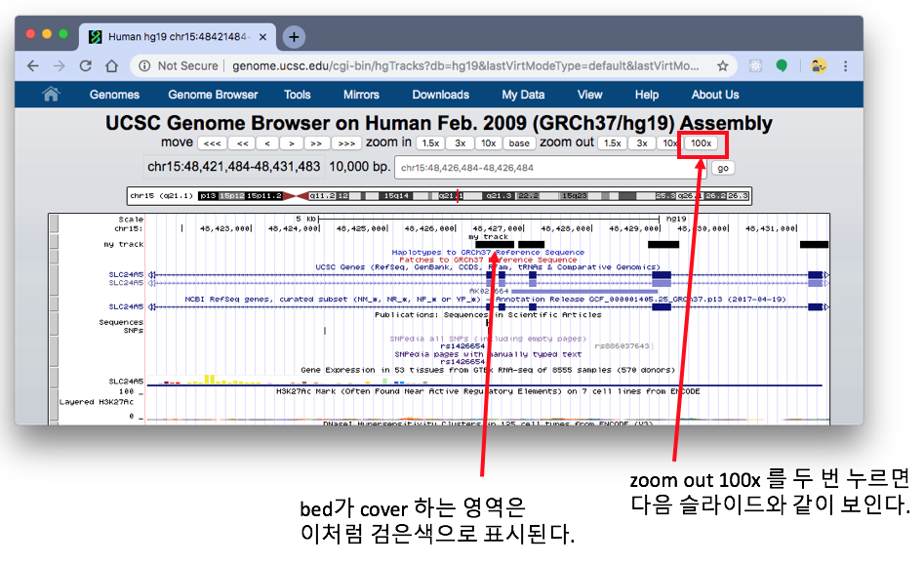Zoom out 10x

(670, 143)
